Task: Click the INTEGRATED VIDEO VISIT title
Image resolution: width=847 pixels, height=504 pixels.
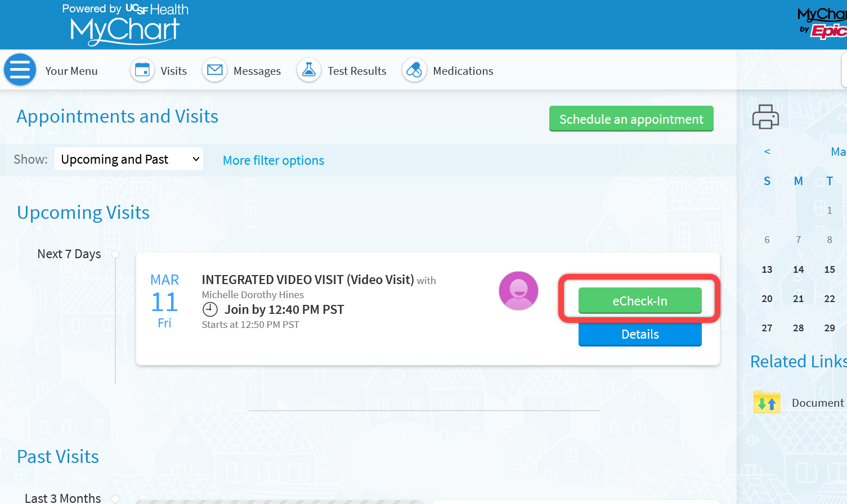Action: click(308, 280)
